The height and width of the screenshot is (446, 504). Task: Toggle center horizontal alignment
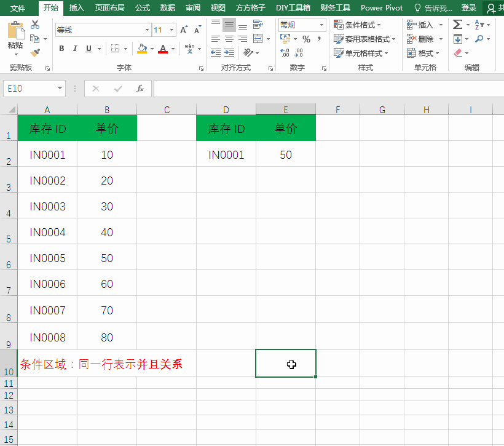click(229, 39)
